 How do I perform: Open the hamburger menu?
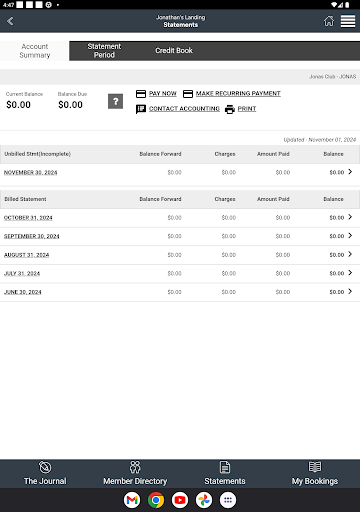348,21
